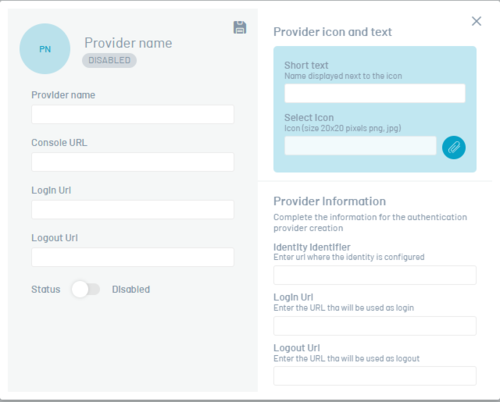This screenshot has height=402, width=500.
Task: Select the left panel Logout Url field
Action: pos(133,257)
